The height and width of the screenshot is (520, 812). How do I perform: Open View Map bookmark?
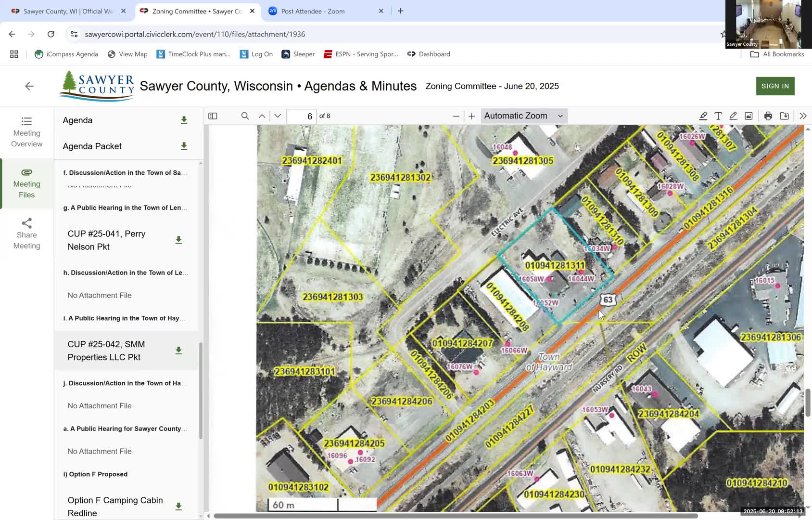127,54
